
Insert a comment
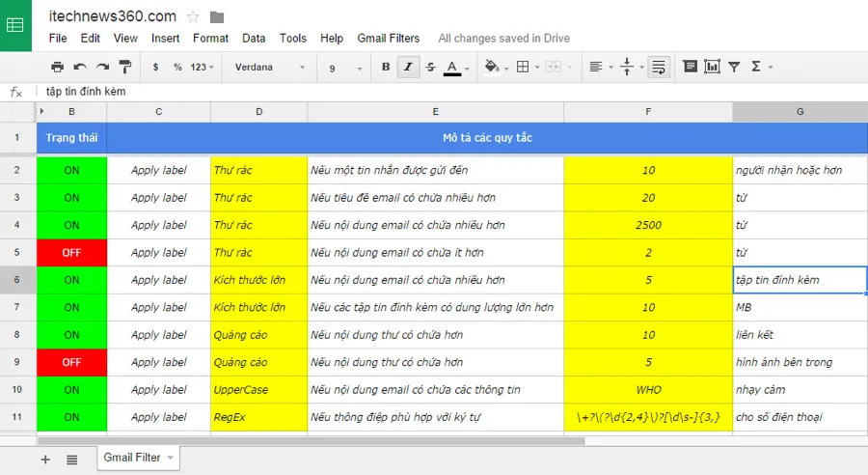click(690, 67)
